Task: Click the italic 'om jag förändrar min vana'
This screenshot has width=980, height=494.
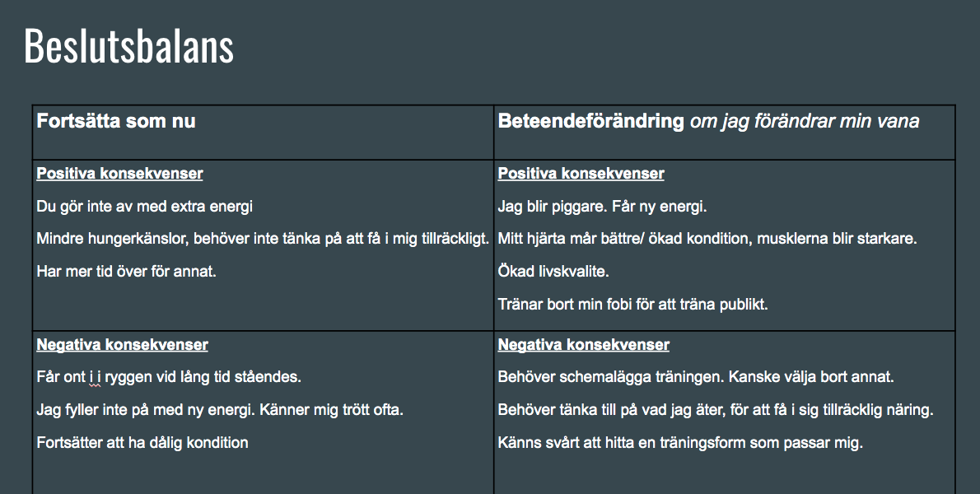Action: 805,120
